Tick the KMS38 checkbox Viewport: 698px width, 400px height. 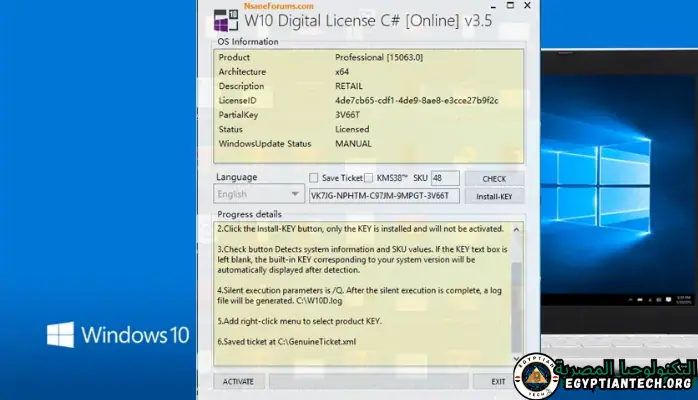[x=368, y=178]
